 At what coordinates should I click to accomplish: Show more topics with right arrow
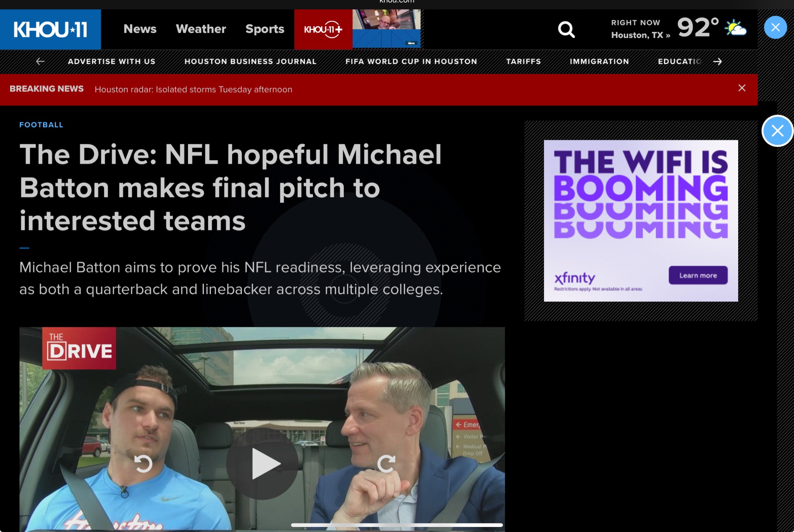(718, 61)
